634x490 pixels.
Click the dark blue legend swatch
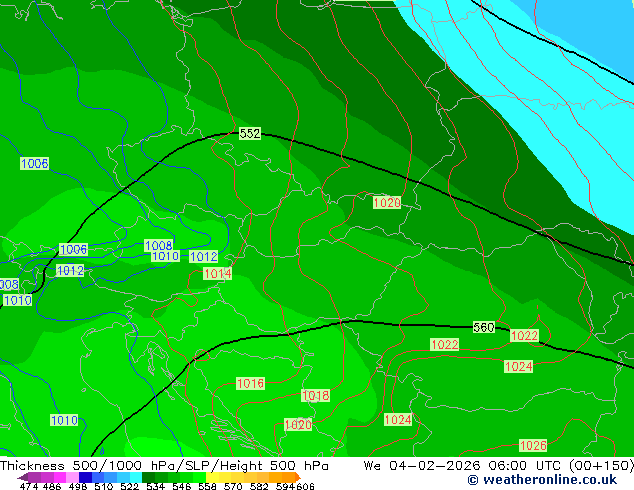(x=85, y=477)
